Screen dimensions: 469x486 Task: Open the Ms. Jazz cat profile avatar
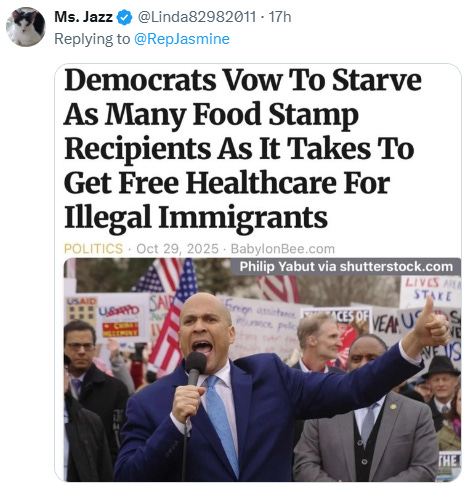point(26,27)
